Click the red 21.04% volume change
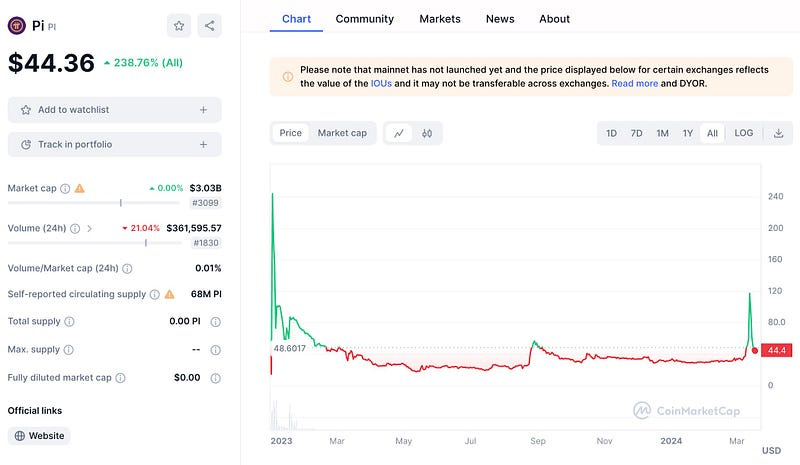This screenshot has width=800, height=465. click(x=141, y=228)
